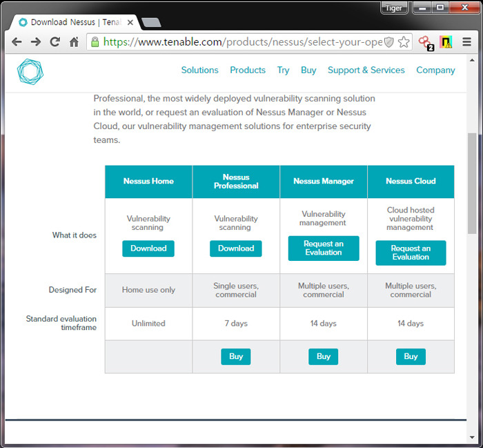Click the '7 days' timeframe cell
This screenshot has width=483, height=448.
tap(236, 324)
